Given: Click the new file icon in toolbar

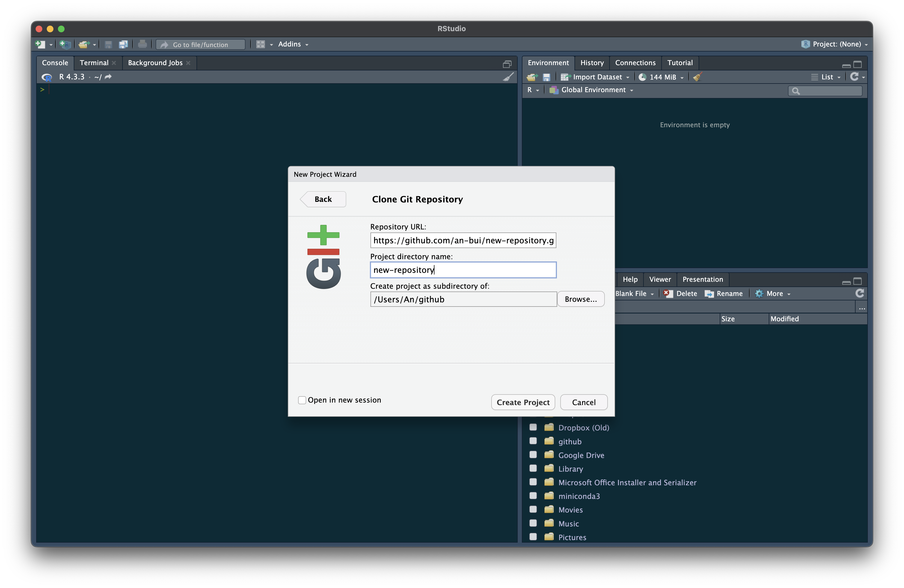Looking at the screenshot, I should [x=40, y=44].
